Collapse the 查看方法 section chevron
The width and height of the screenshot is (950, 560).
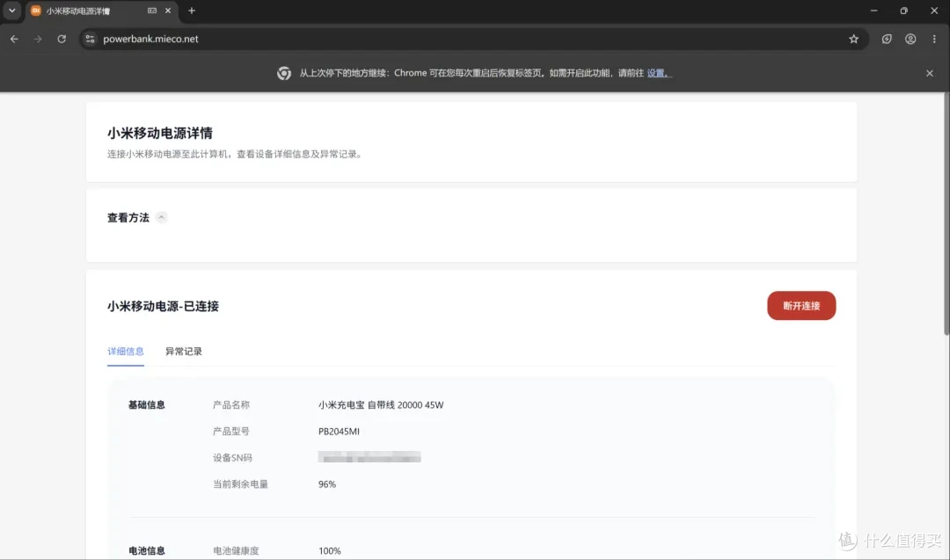161,217
